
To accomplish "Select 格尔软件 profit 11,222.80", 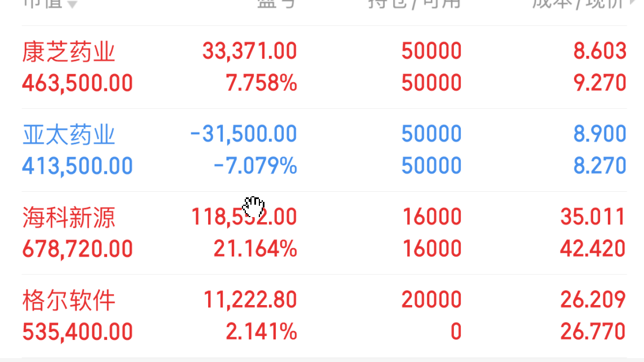I will 250,299.
